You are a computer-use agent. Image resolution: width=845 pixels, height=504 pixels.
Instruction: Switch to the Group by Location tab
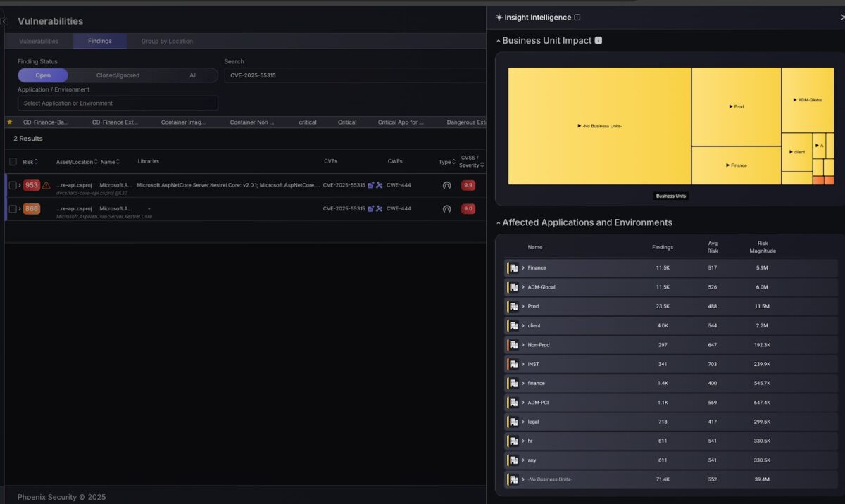tap(167, 42)
